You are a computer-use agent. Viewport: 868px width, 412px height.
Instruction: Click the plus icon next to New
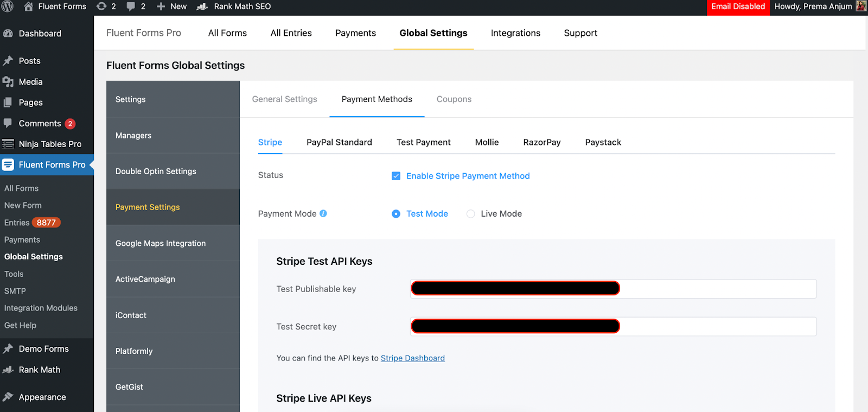tap(161, 7)
